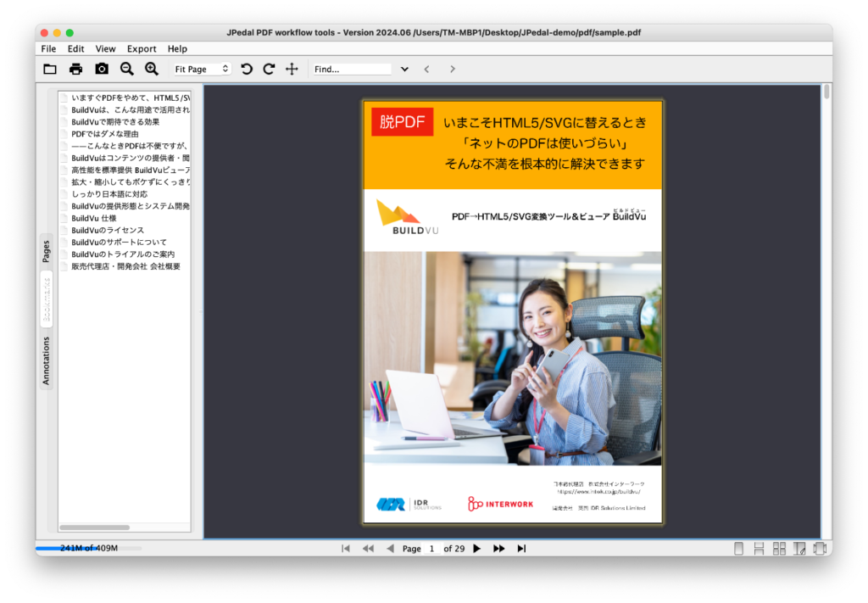Viewport: 868px width, 603px height.
Task: Go to next search result
Action: [453, 70]
